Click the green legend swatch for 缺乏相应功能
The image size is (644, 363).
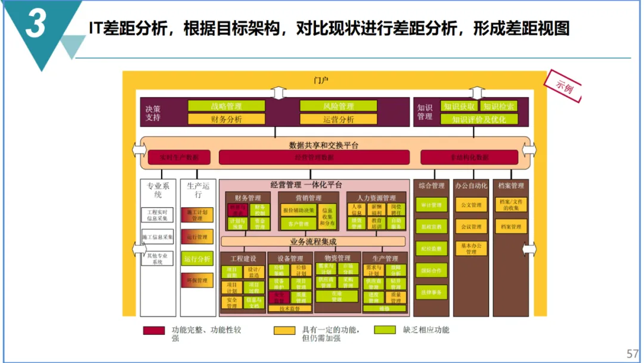[385, 330]
